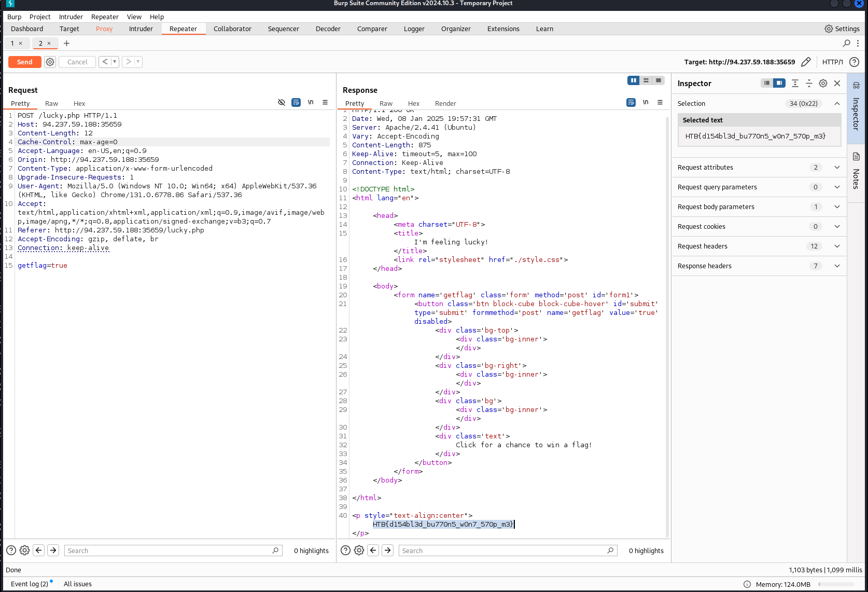Toggle newline display in Request pane
868x592 pixels.
[x=311, y=102]
